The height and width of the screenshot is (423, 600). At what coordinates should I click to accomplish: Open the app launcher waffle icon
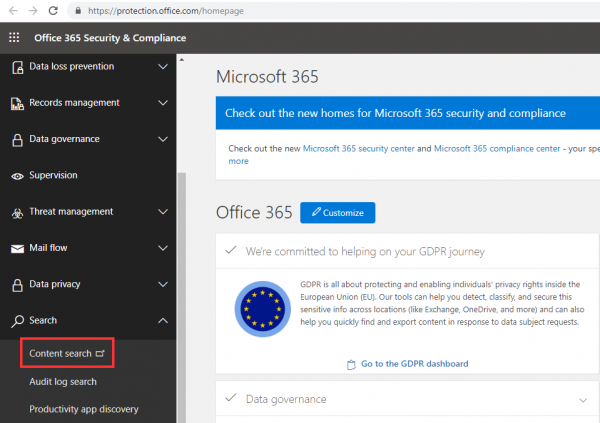click(x=14, y=38)
